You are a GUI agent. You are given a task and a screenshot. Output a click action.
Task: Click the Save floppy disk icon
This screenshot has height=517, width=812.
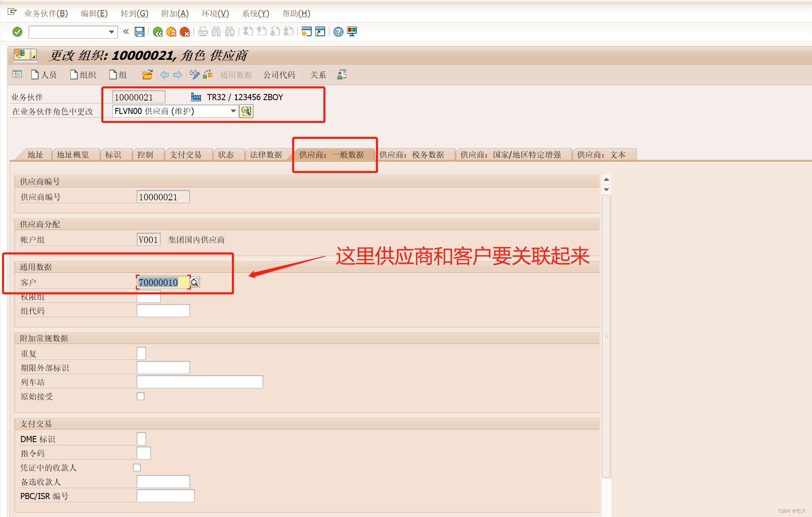click(140, 32)
